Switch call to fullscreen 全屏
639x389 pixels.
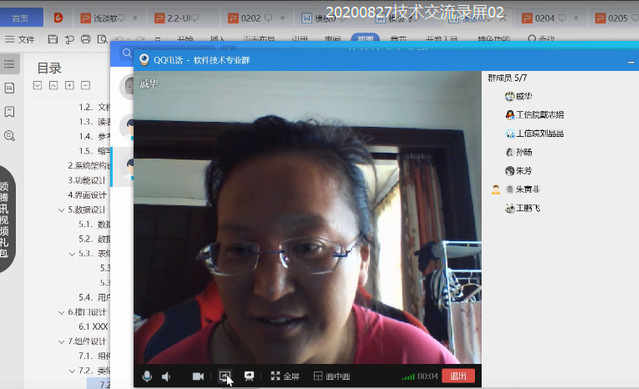pos(285,376)
